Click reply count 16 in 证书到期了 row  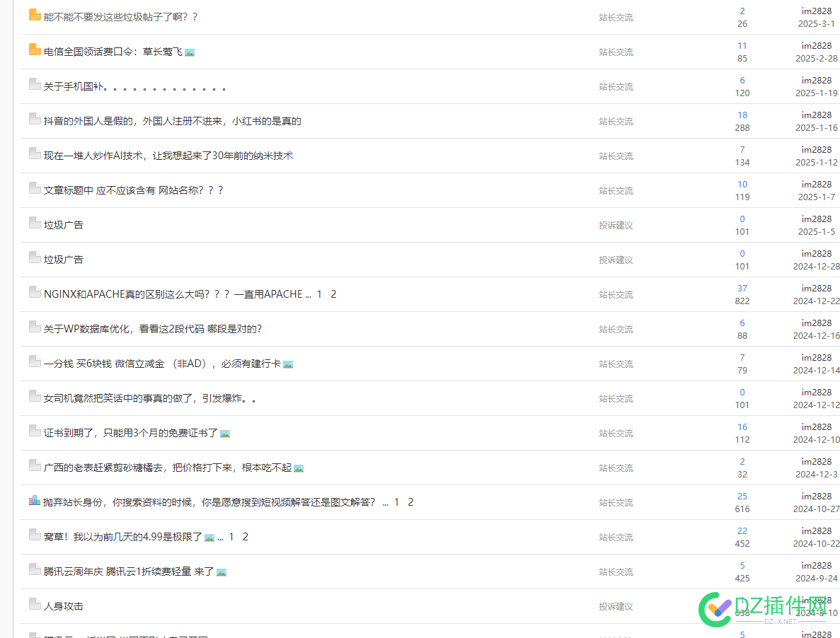[x=742, y=427]
